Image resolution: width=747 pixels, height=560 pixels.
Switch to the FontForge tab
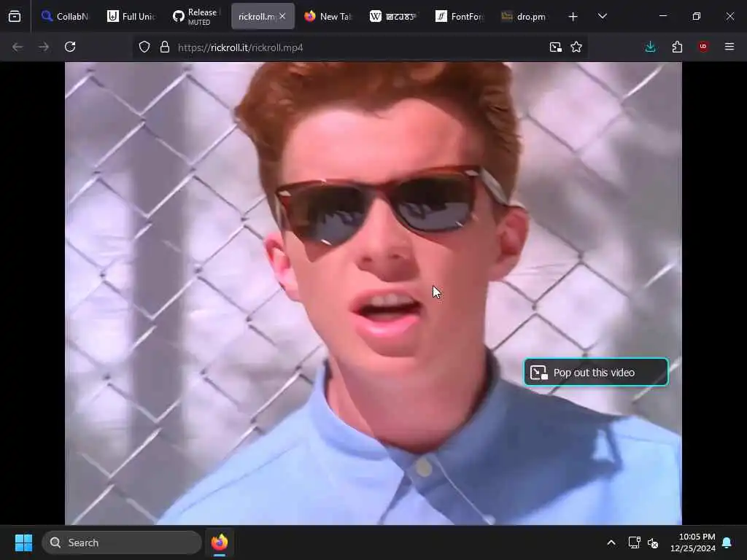[460, 17]
